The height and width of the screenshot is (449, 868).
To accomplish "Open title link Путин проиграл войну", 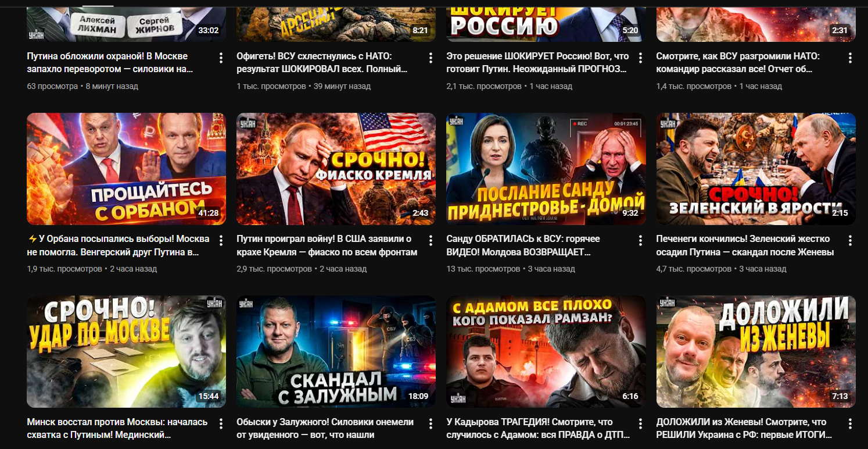I will [x=327, y=245].
